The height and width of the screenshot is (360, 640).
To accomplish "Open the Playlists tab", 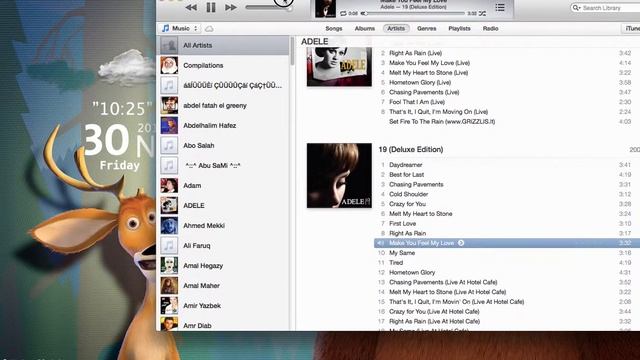I will click(x=459, y=29).
